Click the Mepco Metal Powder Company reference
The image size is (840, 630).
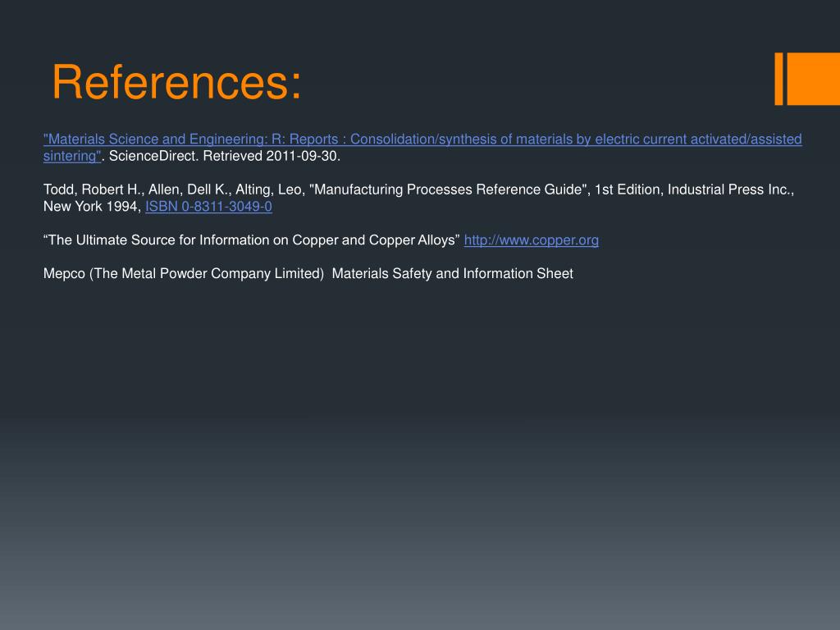point(308,274)
